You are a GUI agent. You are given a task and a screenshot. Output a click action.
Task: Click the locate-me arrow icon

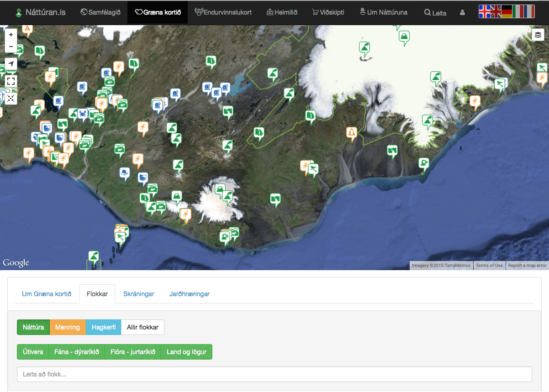(x=11, y=64)
